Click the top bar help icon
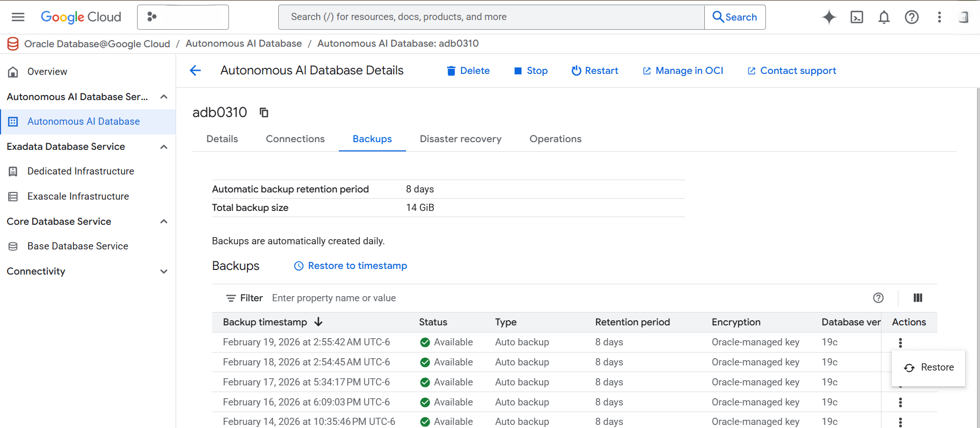The image size is (980, 428). click(911, 17)
